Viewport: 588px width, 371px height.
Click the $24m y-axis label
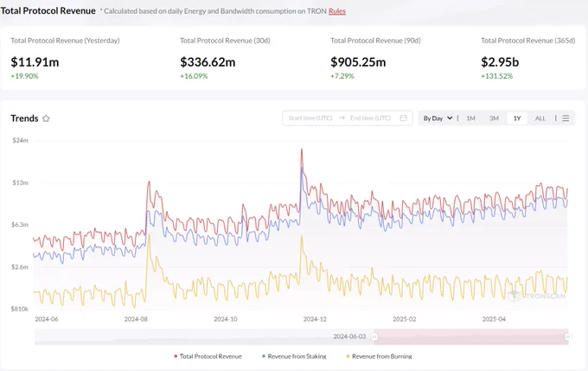pyautogui.click(x=20, y=140)
